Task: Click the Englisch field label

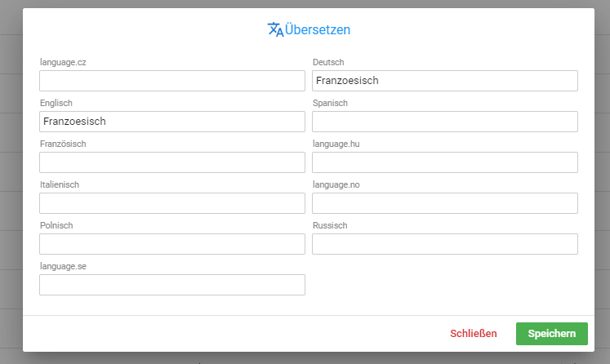Action: coord(56,103)
